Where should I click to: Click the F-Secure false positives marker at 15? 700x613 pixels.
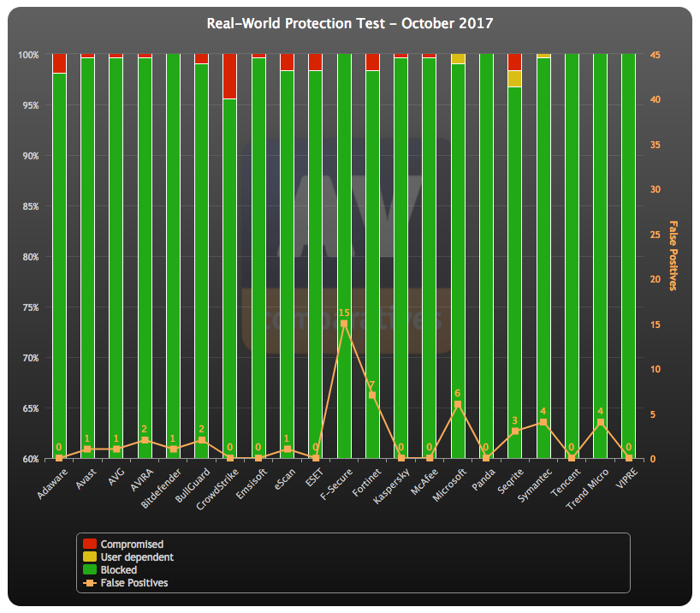coord(344,324)
